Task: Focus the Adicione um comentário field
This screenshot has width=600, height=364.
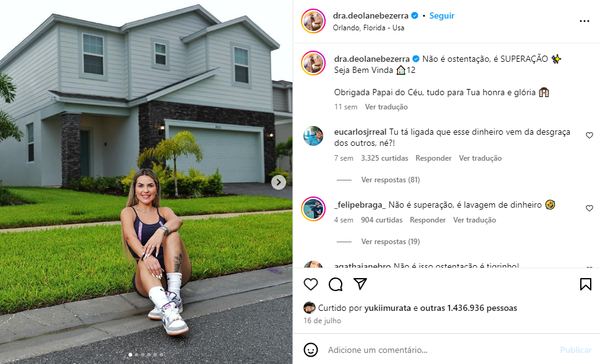Action: coord(440,350)
